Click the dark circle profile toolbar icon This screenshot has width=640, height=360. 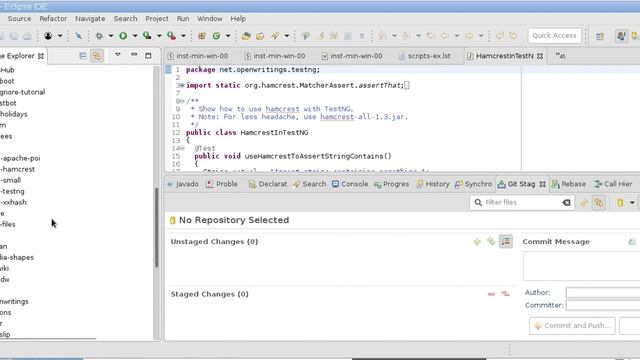[48, 36]
